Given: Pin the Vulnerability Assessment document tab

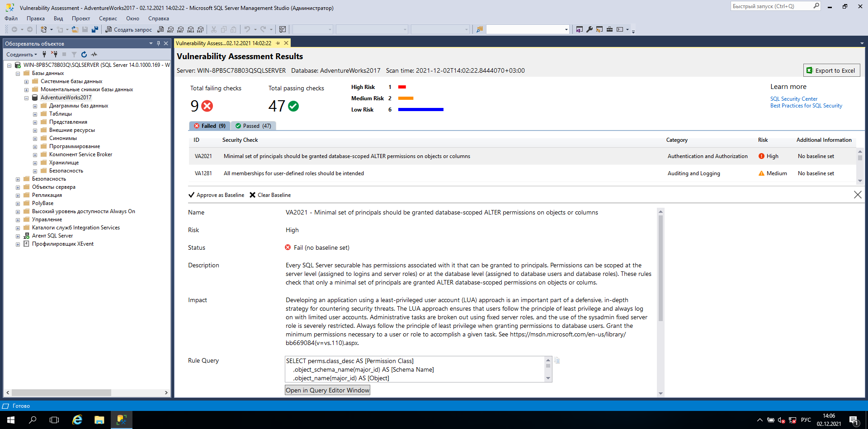Looking at the screenshot, I should (278, 43).
